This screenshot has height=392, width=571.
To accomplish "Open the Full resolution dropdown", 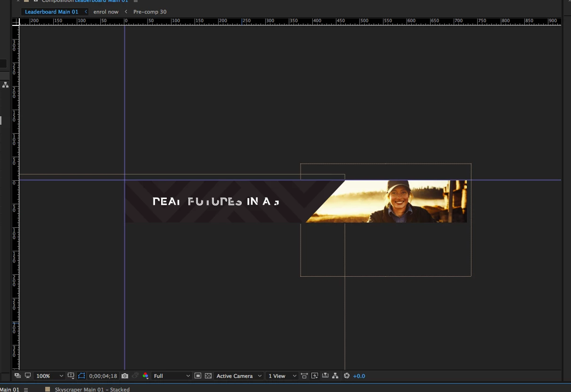I will (171, 376).
